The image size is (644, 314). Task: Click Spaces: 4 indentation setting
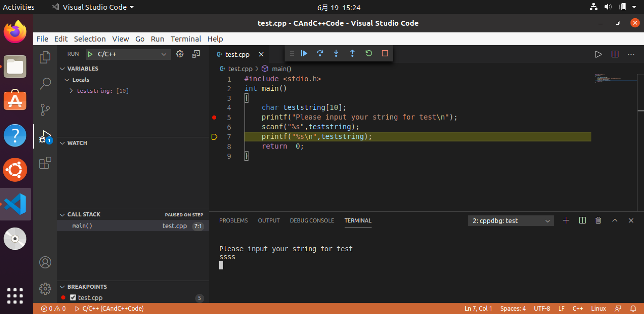click(513, 308)
